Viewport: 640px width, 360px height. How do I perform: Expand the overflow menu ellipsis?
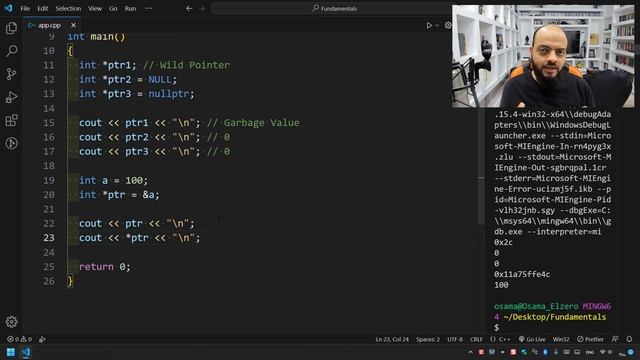149,8
